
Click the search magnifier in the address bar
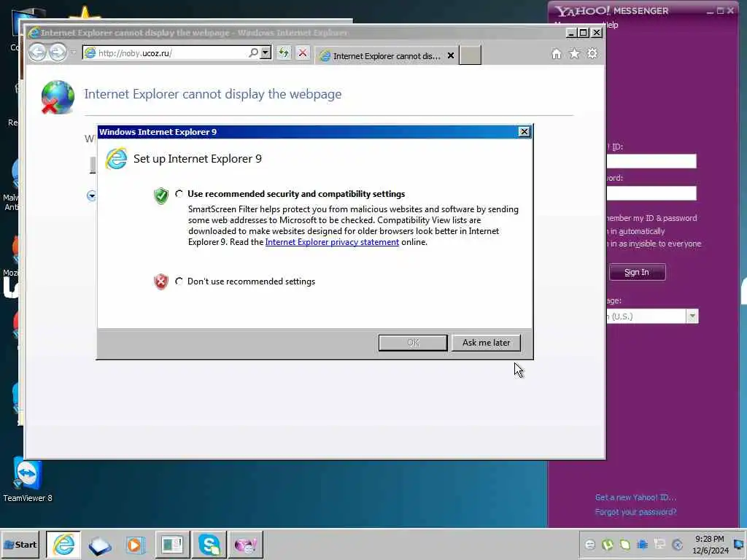point(253,52)
